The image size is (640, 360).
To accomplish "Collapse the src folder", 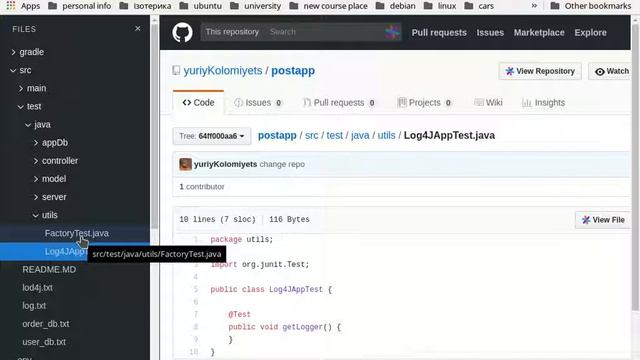I will pos(20,70).
